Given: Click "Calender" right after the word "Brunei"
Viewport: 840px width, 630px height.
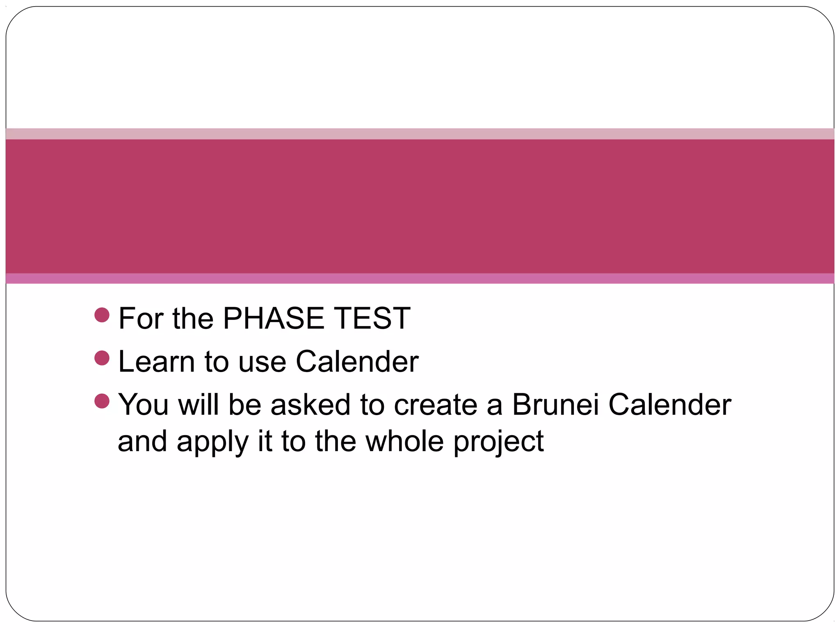Looking at the screenshot, I should (669, 405).
